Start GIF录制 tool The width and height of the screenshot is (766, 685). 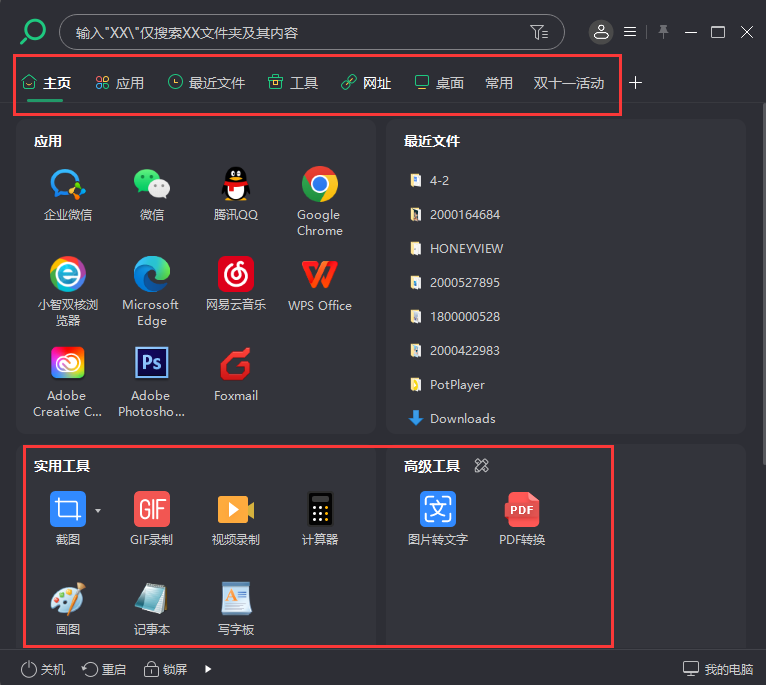tap(151, 518)
